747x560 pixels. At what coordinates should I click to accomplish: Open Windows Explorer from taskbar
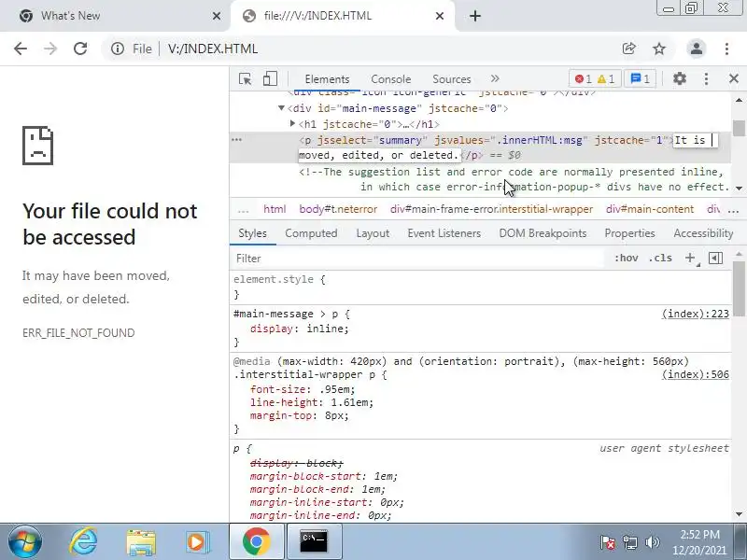[141, 542]
